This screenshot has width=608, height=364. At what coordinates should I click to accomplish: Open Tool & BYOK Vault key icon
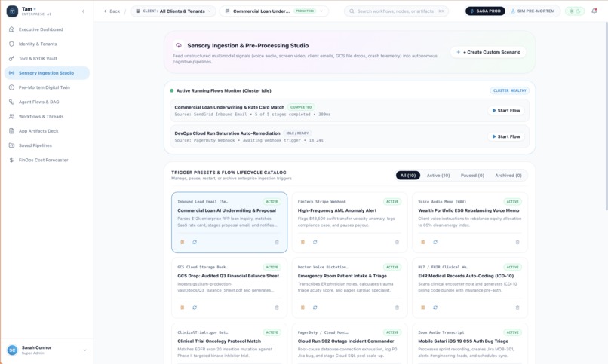click(x=11, y=59)
